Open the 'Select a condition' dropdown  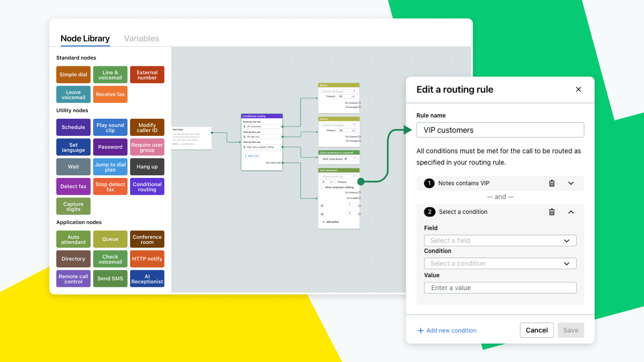pos(499,263)
